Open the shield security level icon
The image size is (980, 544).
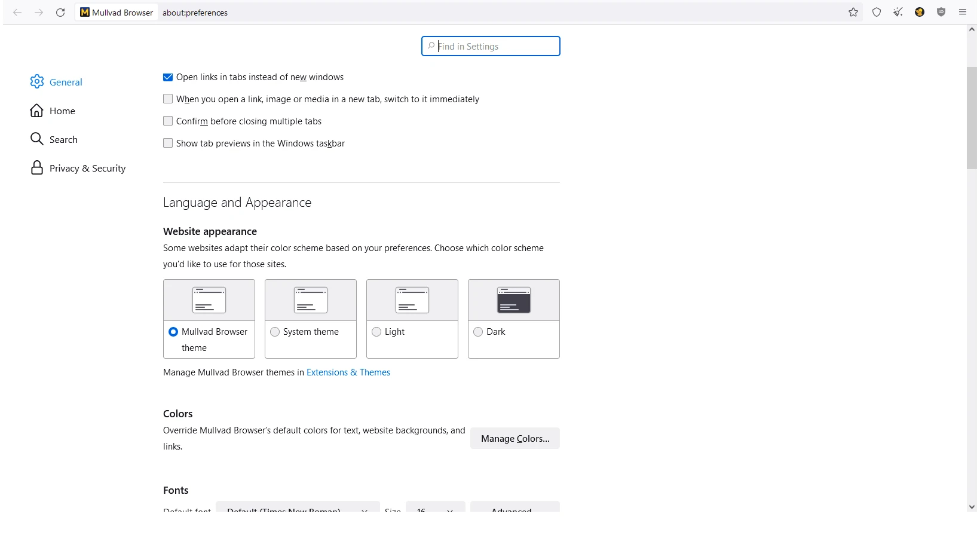877,12
